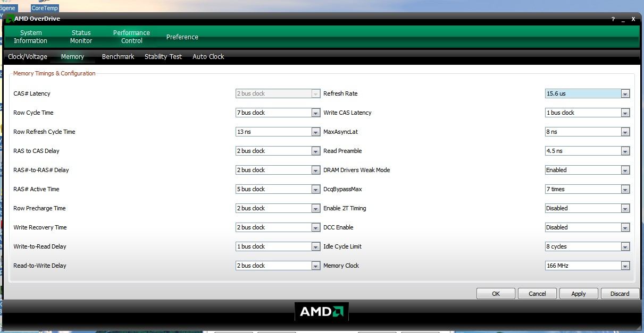Apply the memory timing settings
Screen dimensions: 644x333
click(579, 293)
